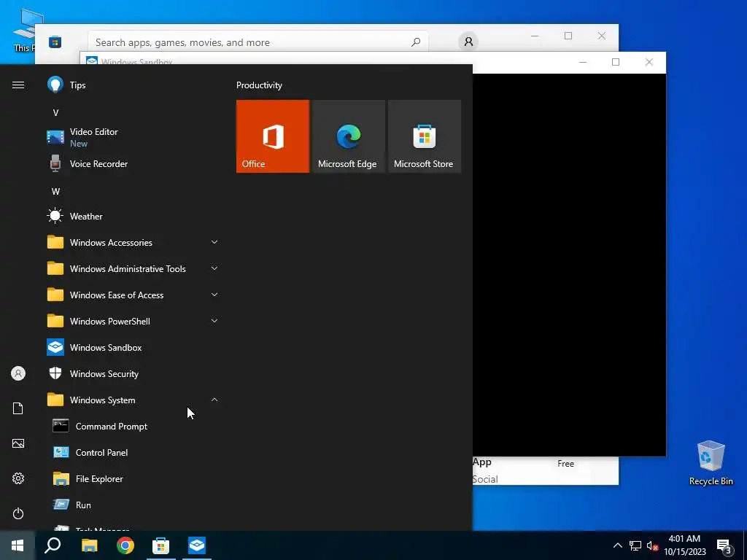This screenshot has height=560, width=747.
Task: Click the muted volume tray icon
Action: coord(652,545)
